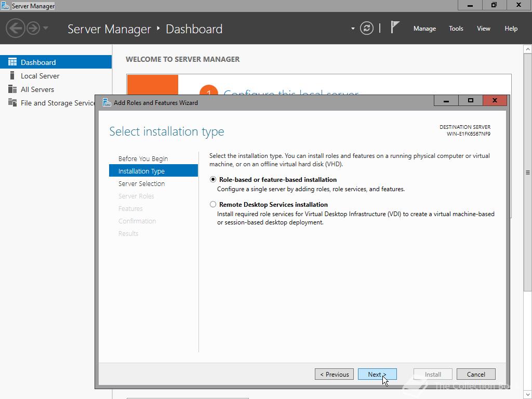Open the Manage menu
This screenshot has height=399, width=532.
424,29
